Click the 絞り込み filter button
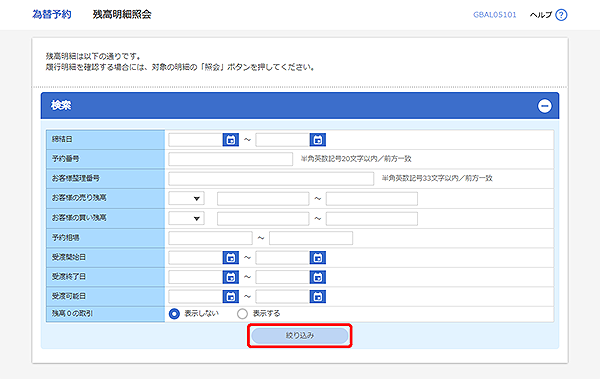Screen dimensions: 600x379 coord(300,336)
